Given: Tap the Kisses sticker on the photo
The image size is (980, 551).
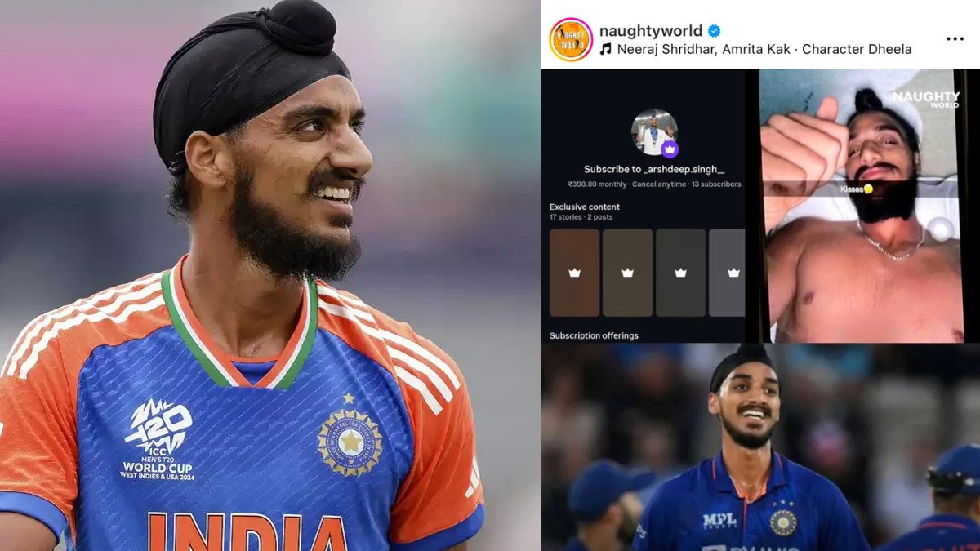Looking at the screenshot, I should 857,189.
